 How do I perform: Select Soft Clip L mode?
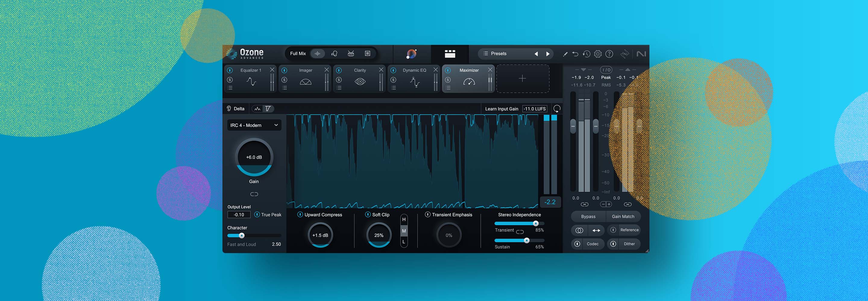click(x=404, y=242)
